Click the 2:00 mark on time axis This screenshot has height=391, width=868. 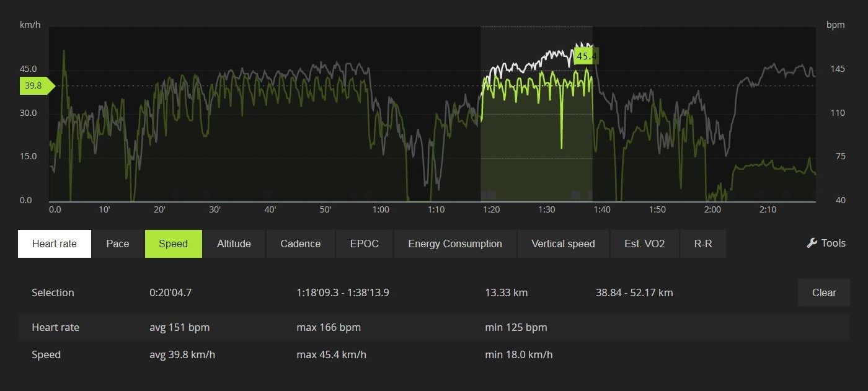click(712, 210)
